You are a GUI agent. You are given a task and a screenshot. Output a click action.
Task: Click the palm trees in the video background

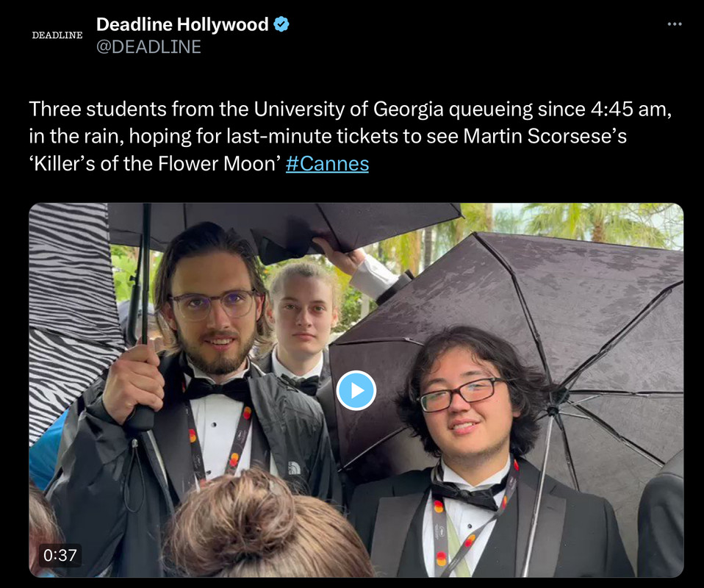tap(583, 225)
